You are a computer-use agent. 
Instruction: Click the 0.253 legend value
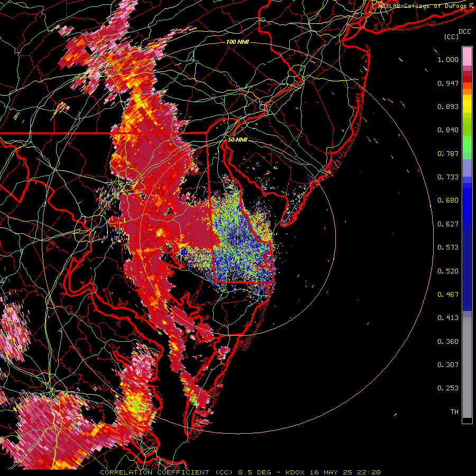click(448, 388)
